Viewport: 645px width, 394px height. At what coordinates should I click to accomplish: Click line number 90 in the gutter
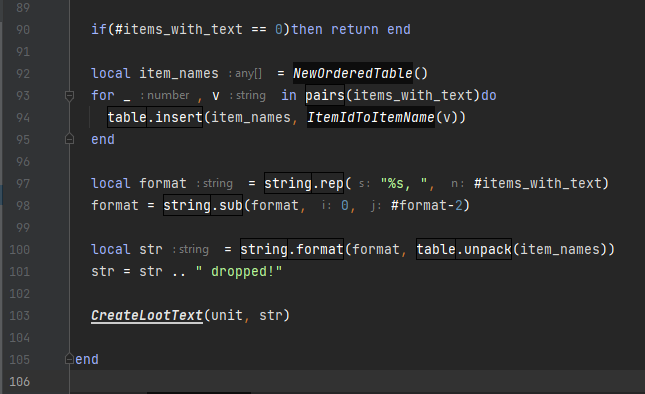pyautogui.click(x=23, y=30)
